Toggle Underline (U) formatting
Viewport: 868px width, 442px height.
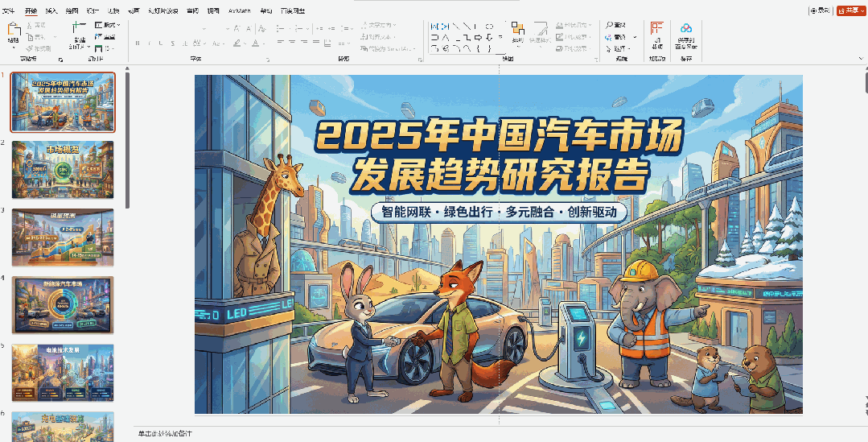pos(161,43)
